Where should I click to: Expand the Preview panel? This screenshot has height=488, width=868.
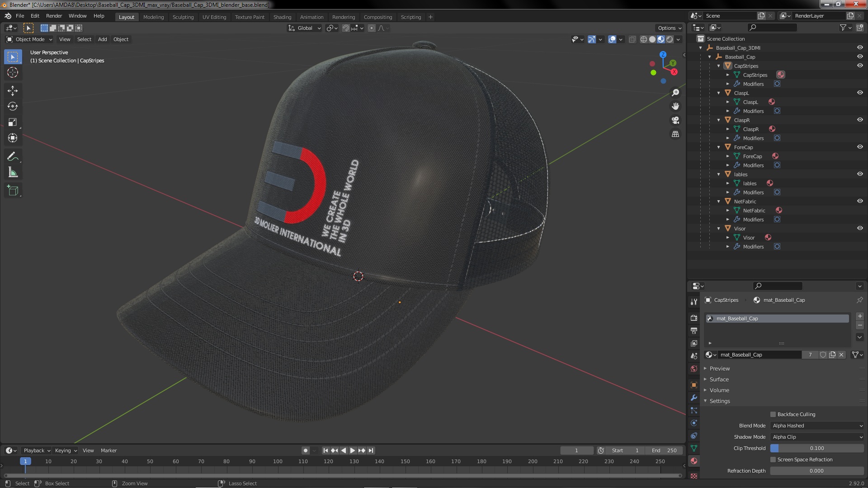click(x=720, y=369)
